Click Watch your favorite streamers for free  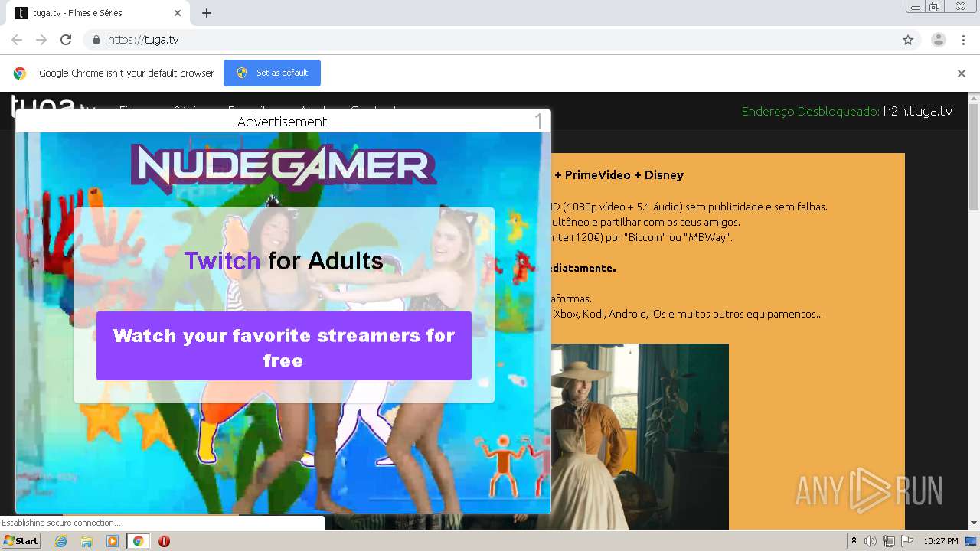[x=284, y=346]
